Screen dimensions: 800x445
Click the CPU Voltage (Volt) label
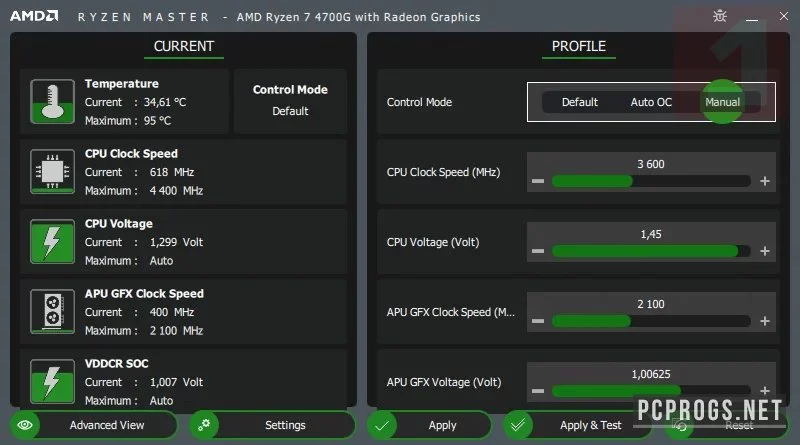pos(433,242)
